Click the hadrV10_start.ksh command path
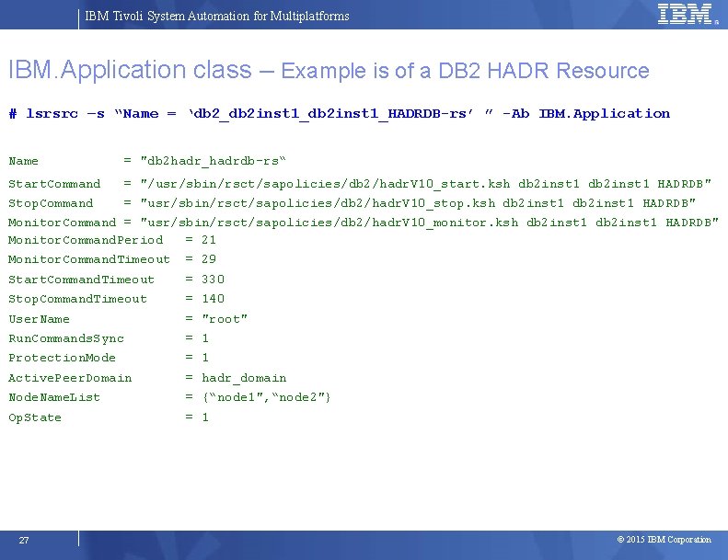Screen dimensions: 728x560 point(426,184)
